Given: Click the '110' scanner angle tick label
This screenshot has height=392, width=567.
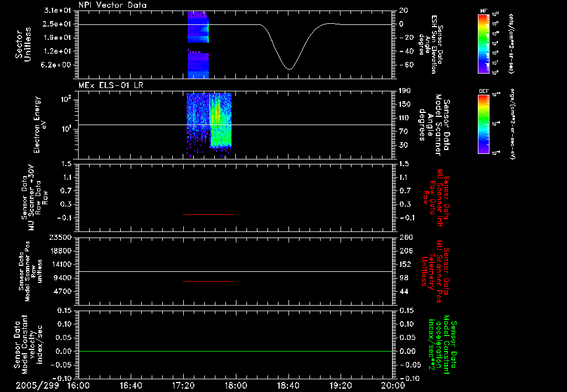Looking at the screenshot, I should tap(405, 118).
